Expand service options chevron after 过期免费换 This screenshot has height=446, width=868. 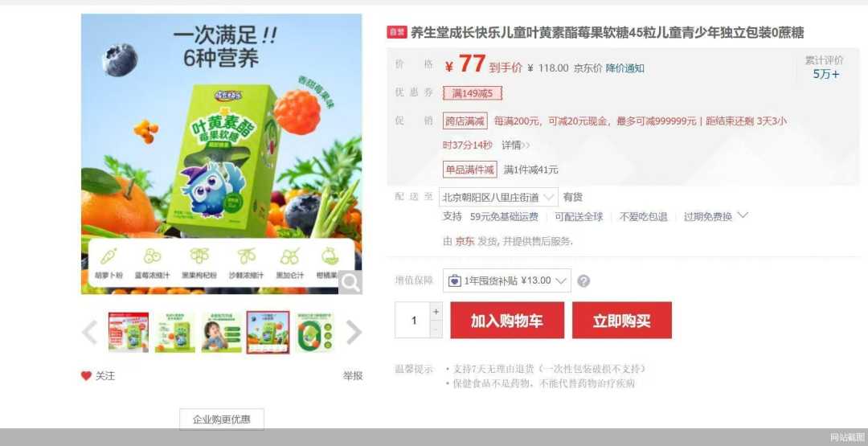pyautogui.click(x=743, y=215)
